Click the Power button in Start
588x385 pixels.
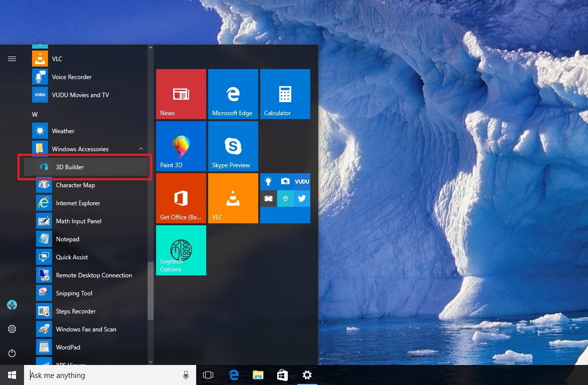12,353
